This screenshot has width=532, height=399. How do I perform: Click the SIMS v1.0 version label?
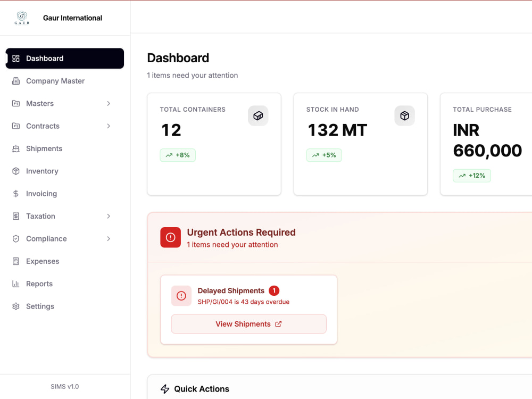click(65, 386)
